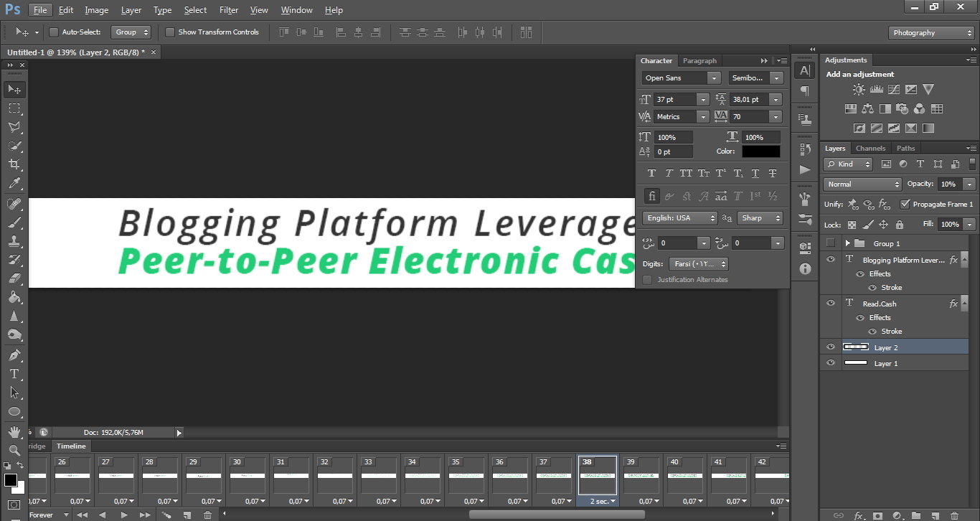The width and height of the screenshot is (980, 521).
Task: Duplicate the selected timeline frame
Action: point(187,515)
